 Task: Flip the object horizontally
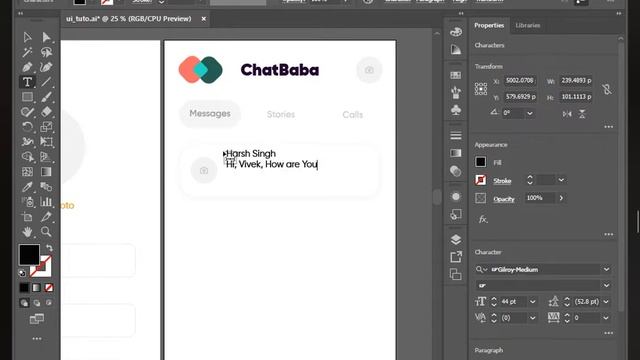click(567, 114)
